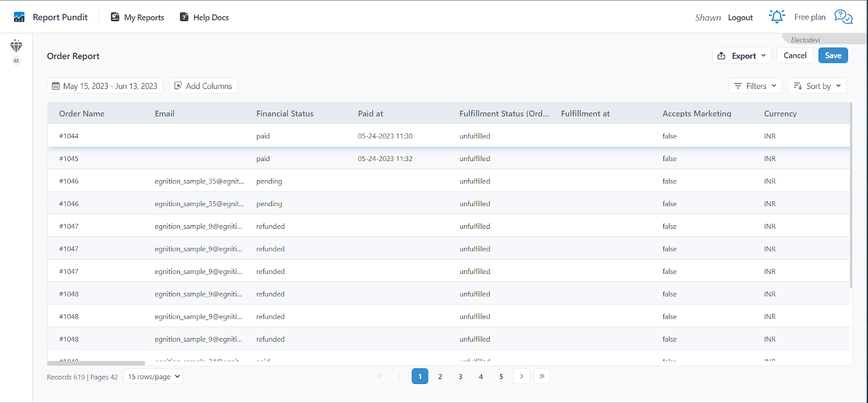Select page 1 in pagination
The width and height of the screenshot is (868, 403).
click(x=420, y=376)
